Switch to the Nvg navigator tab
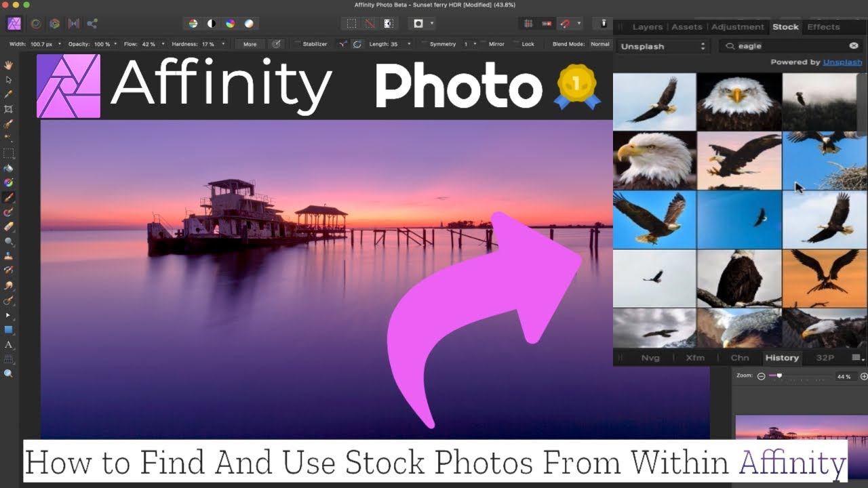The image size is (868, 488). 650,358
